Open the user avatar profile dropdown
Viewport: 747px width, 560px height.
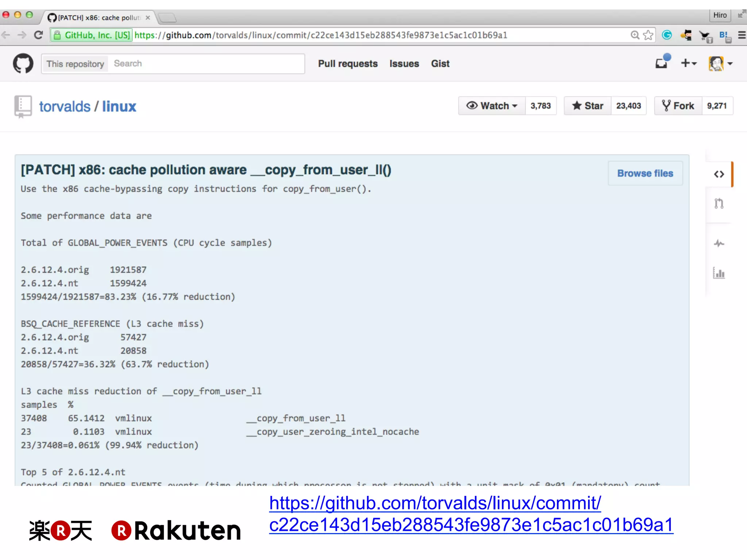[720, 63]
